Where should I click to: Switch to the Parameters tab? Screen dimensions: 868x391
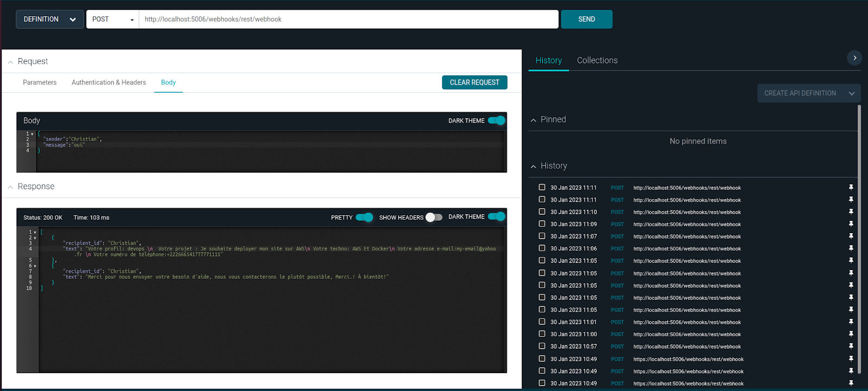[40, 82]
